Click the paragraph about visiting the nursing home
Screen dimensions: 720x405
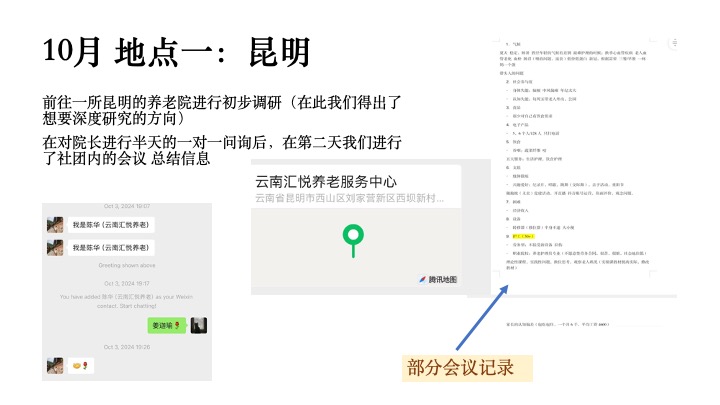[x=222, y=110]
